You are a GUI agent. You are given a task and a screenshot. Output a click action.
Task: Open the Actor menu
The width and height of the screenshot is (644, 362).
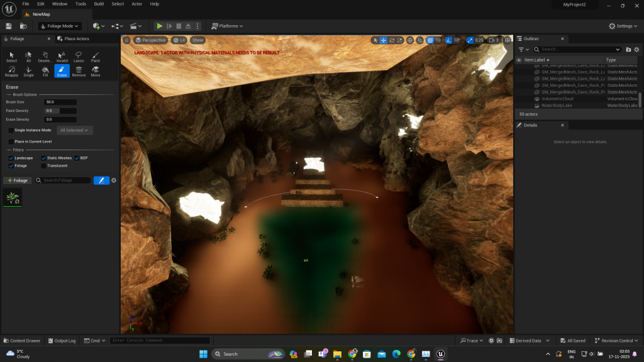(136, 4)
